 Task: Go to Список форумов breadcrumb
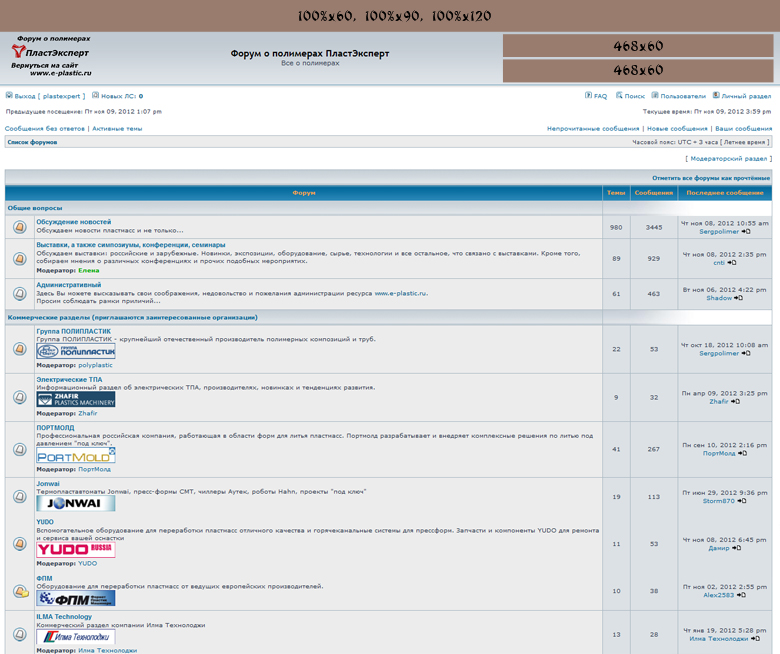(32, 143)
